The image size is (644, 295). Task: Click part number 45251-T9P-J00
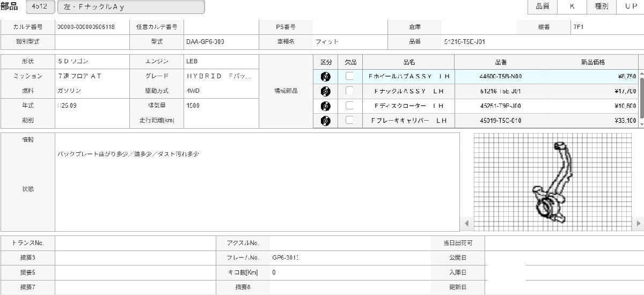[x=500, y=106]
